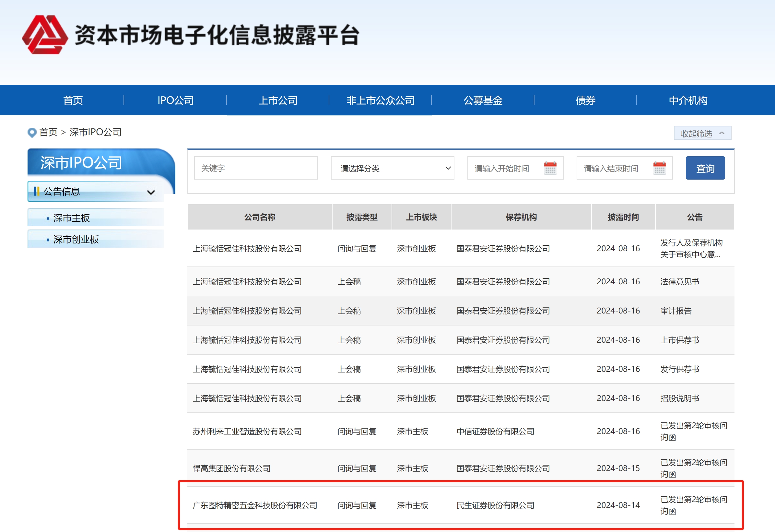
Task: Open the 招股说明书 announcement link
Action: pyautogui.click(x=679, y=398)
